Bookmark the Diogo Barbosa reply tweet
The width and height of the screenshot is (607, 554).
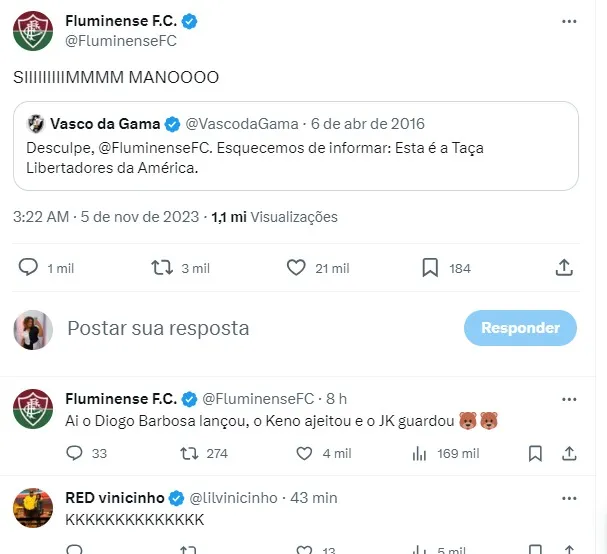(536, 453)
